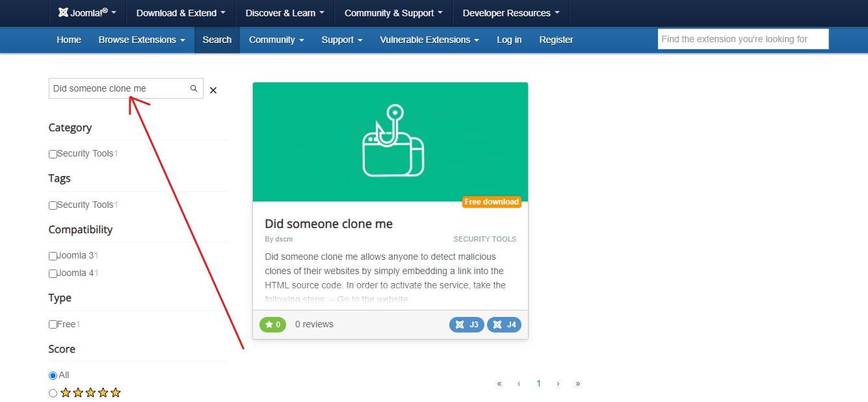
Task: Go to the Home page
Action: (x=69, y=40)
